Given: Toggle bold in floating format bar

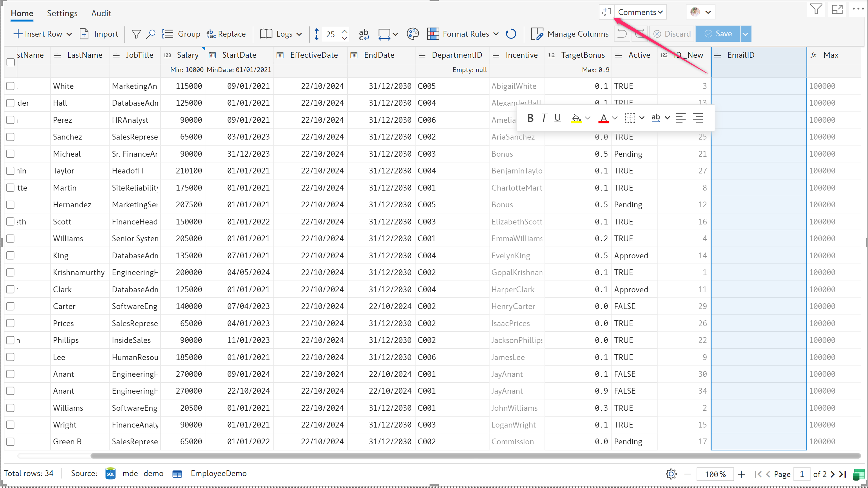Looking at the screenshot, I should (x=530, y=118).
